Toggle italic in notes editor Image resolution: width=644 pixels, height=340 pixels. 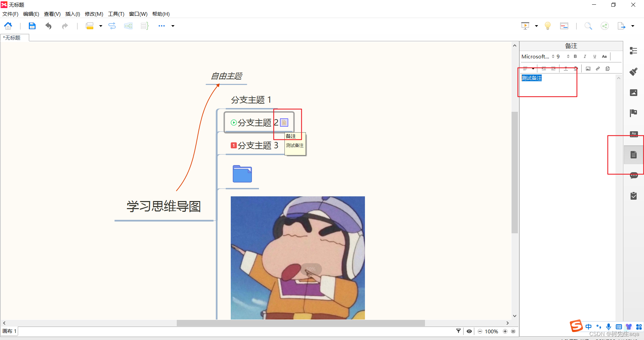pyautogui.click(x=585, y=56)
